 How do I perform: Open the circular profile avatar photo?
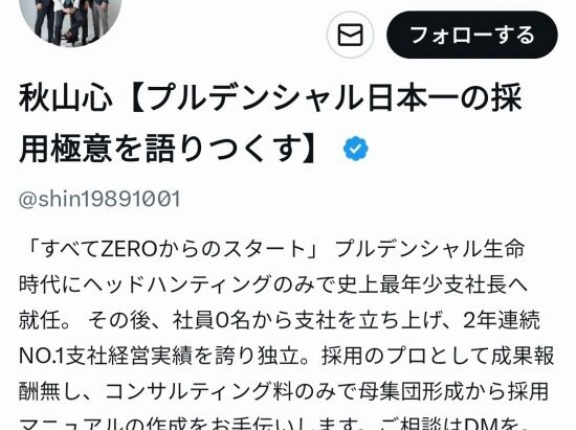tap(71, 21)
